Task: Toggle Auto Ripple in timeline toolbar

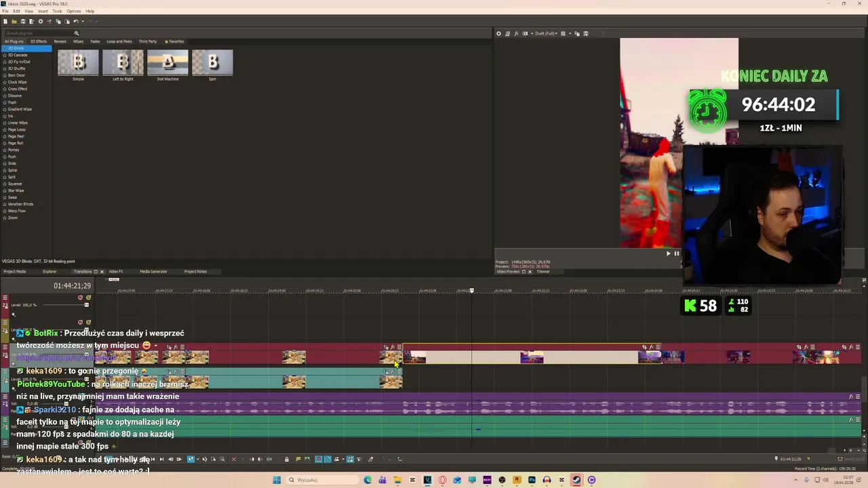Action: (337, 459)
